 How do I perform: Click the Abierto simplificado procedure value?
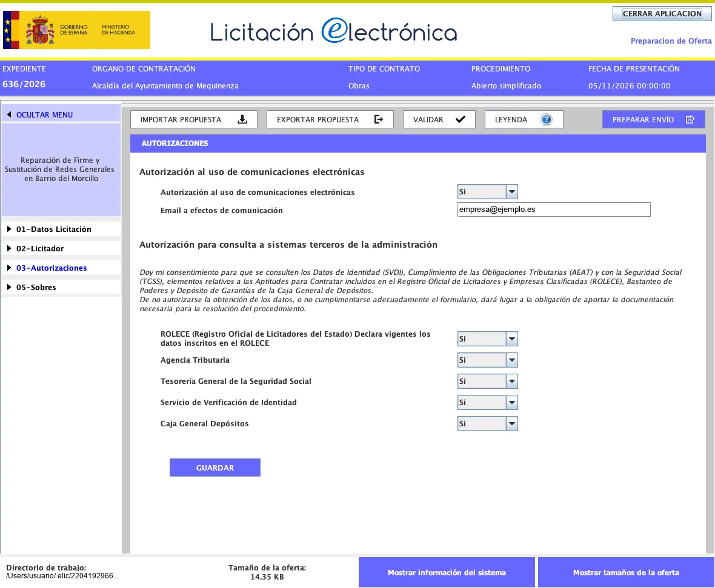click(506, 86)
